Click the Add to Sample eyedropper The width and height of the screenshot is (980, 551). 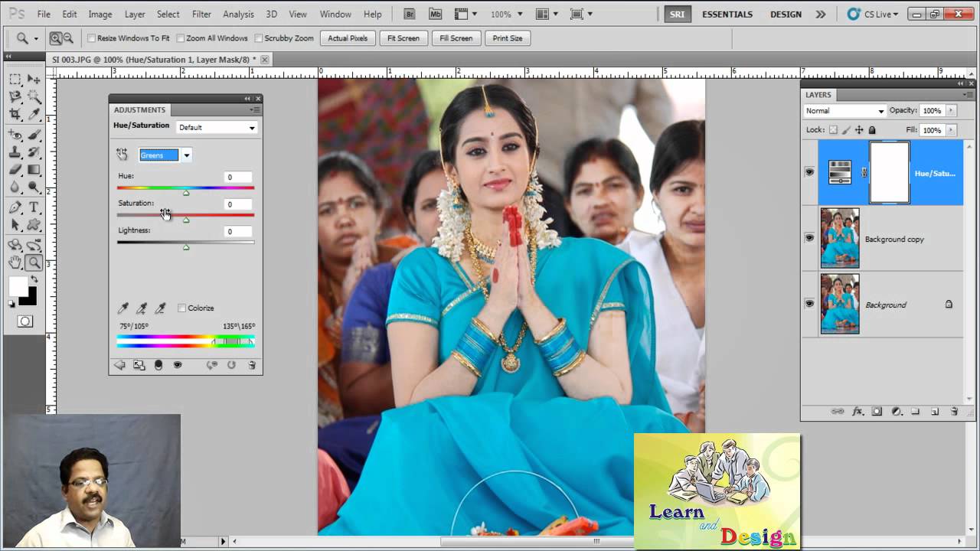pyautogui.click(x=142, y=308)
